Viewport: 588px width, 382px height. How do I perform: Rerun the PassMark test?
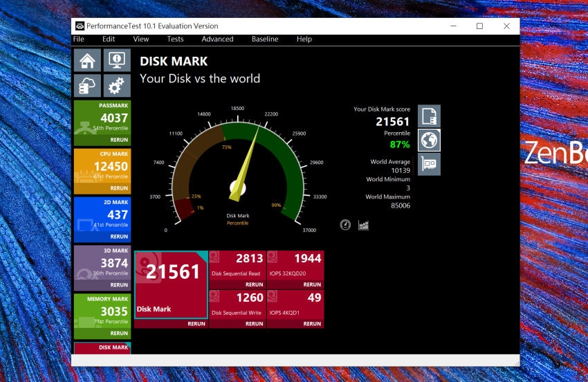[x=119, y=140]
